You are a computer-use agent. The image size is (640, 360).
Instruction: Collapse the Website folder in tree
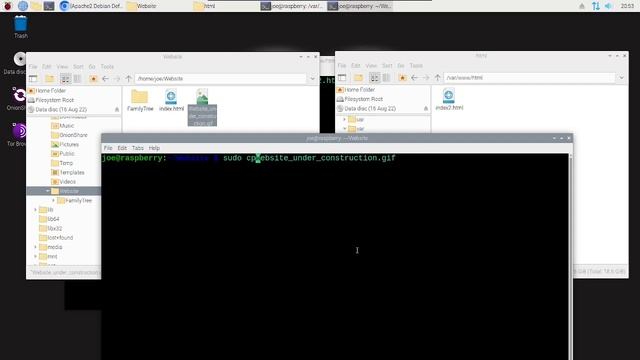(x=47, y=191)
